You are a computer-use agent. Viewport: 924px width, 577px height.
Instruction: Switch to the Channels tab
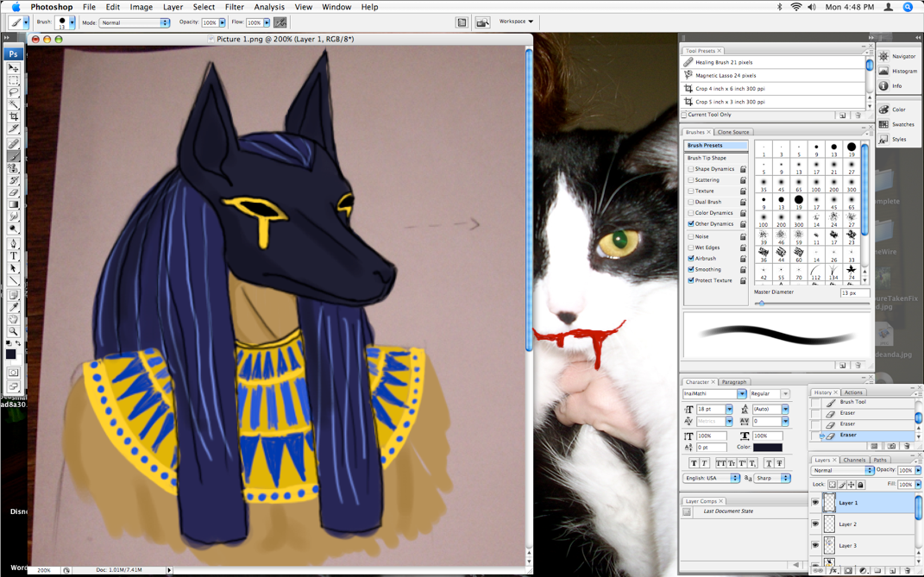[854, 460]
